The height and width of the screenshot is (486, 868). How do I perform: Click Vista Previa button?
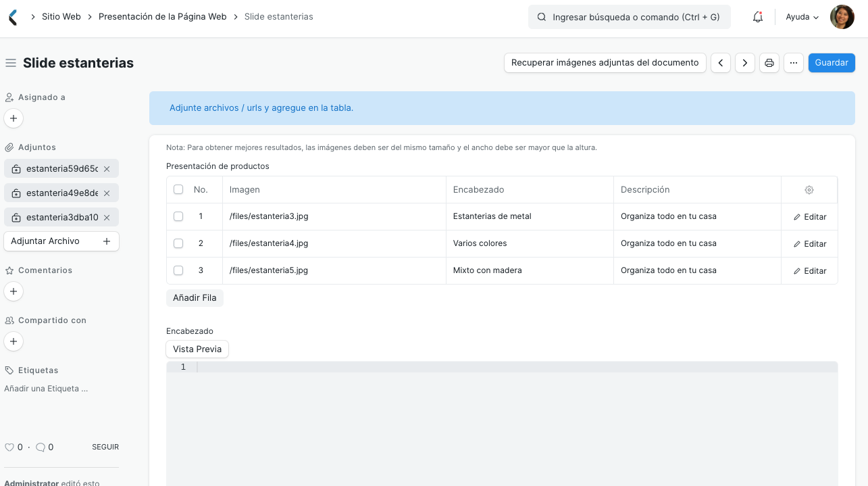pyautogui.click(x=197, y=349)
